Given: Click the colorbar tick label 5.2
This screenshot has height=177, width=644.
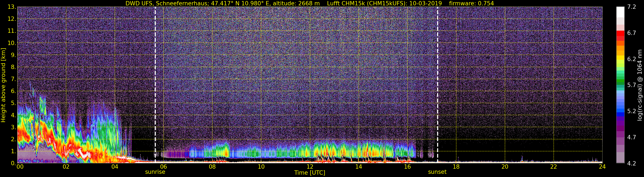Looking at the screenshot, I should 632,111.
